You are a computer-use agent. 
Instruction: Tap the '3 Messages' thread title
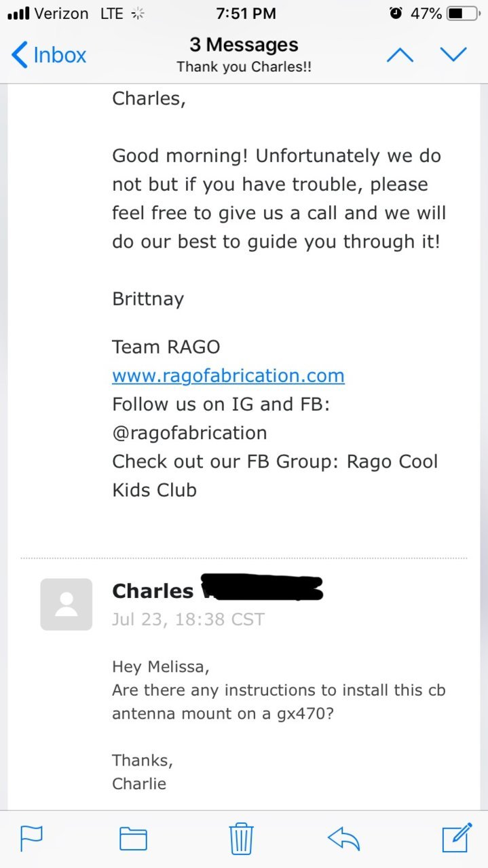244,45
